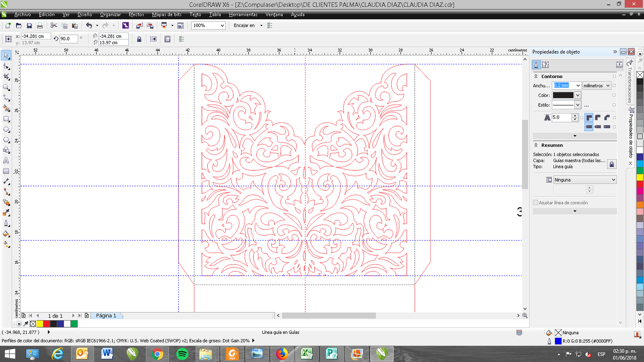Open the Efectos menu
644x362 pixels.
coord(136,15)
